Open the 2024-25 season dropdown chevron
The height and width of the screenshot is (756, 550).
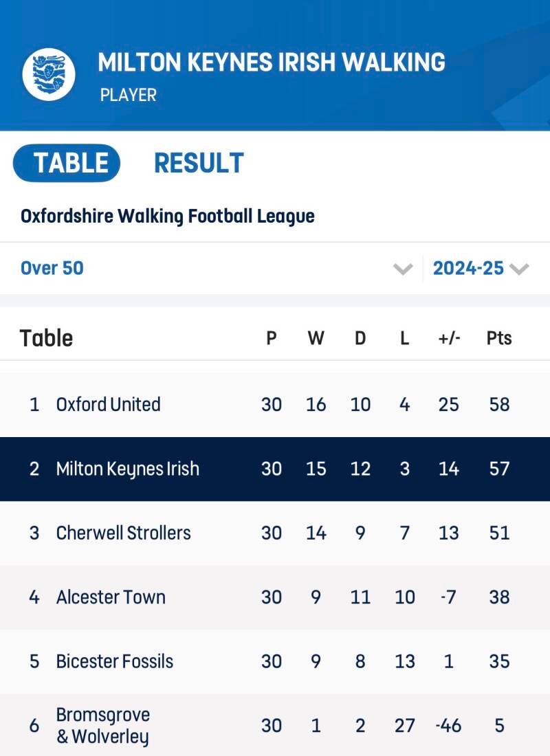[520, 269]
